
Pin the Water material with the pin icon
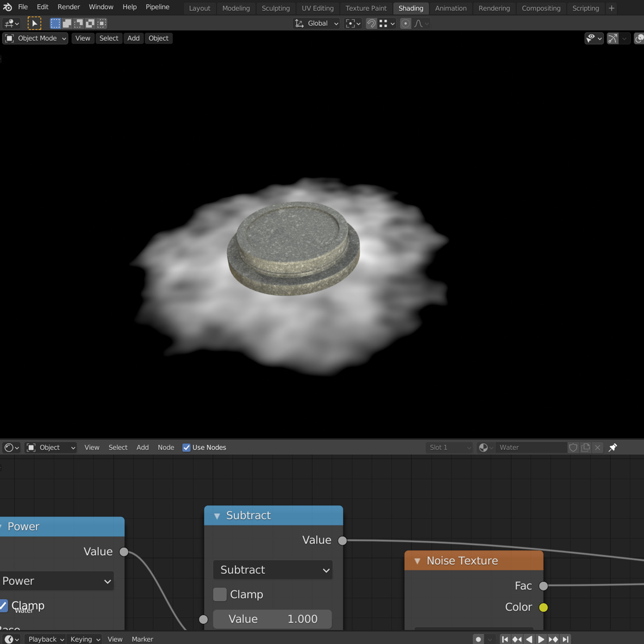tap(613, 447)
